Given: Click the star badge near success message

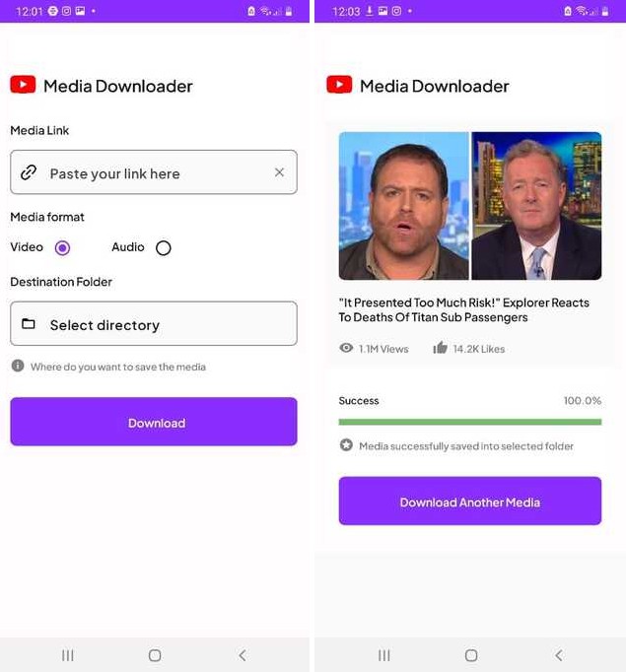Looking at the screenshot, I should [346, 445].
